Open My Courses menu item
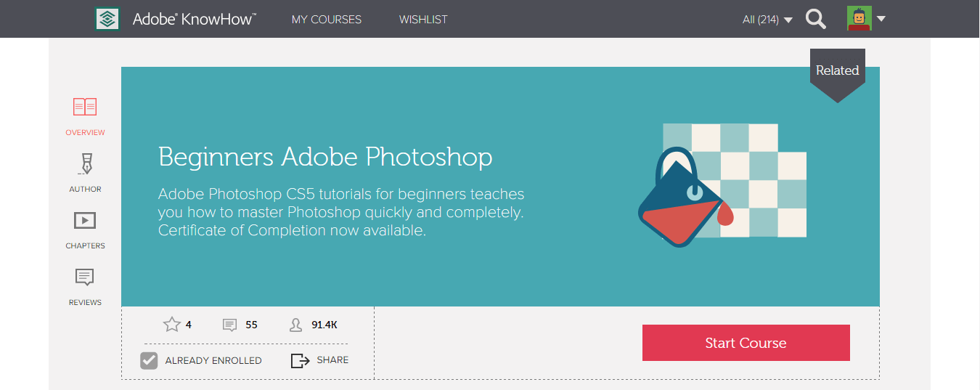The image size is (980, 390). coord(327,20)
